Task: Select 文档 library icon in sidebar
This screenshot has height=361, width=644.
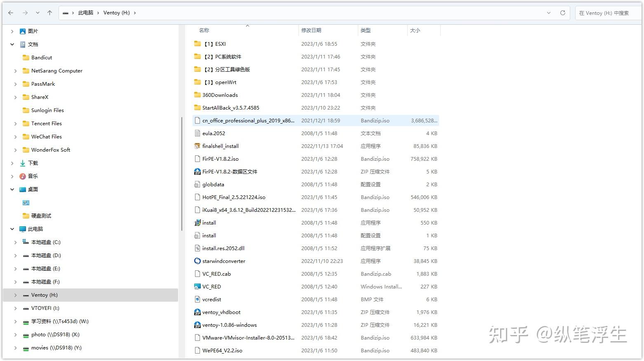Action: coord(23,45)
